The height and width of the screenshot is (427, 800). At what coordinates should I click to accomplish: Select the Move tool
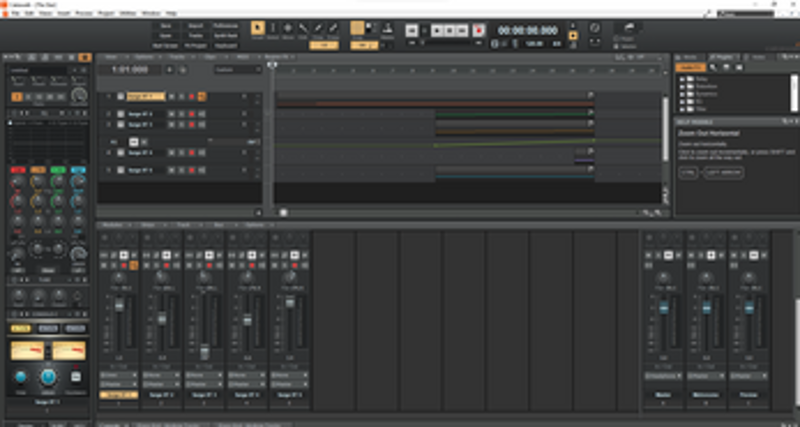(x=288, y=29)
